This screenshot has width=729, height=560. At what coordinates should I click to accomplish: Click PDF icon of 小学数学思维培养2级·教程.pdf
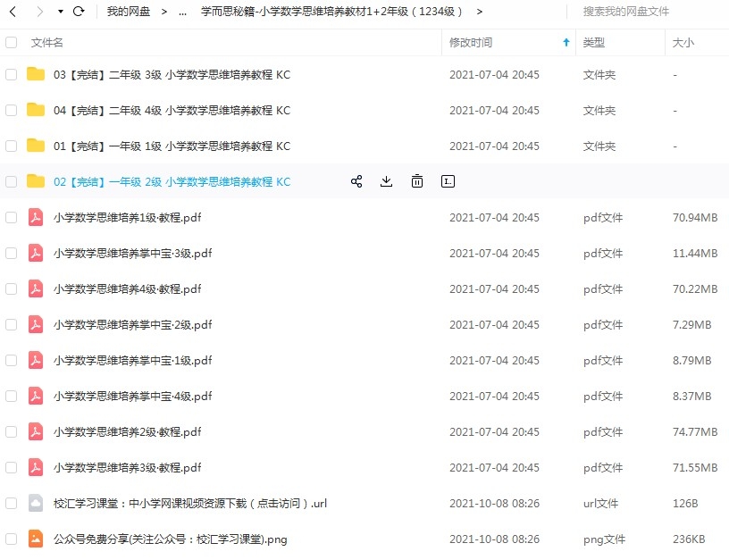pos(36,431)
